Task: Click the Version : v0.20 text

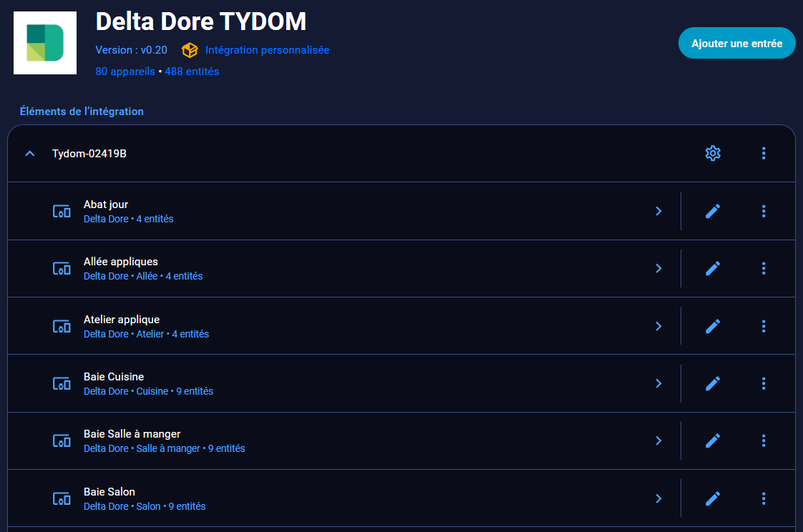Action: (131, 50)
